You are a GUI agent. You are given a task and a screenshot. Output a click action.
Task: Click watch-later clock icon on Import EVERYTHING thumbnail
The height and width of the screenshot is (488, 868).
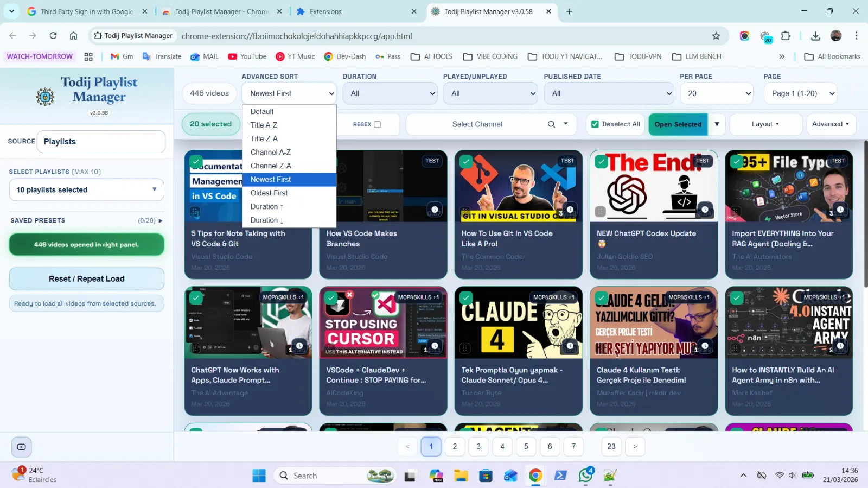tap(840, 210)
